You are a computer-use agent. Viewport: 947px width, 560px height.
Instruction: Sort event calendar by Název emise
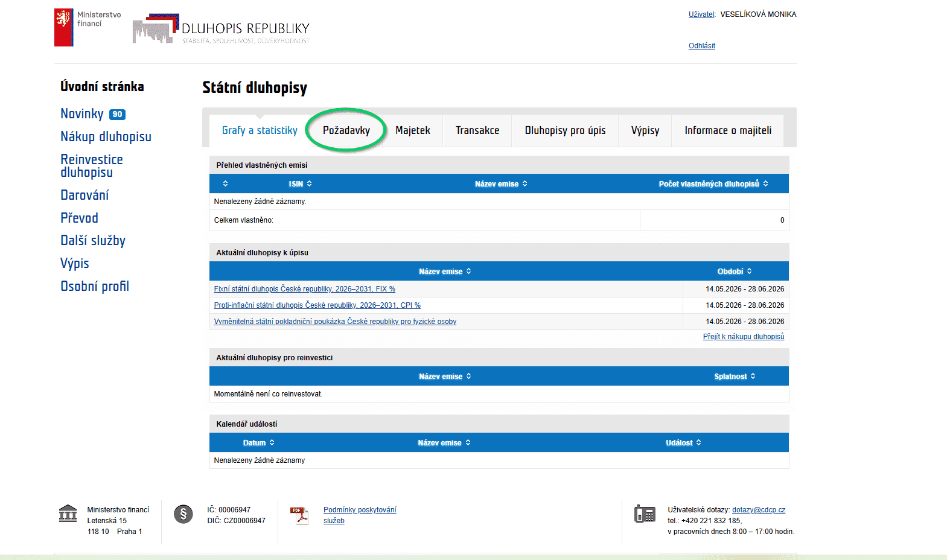(x=444, y=442)
